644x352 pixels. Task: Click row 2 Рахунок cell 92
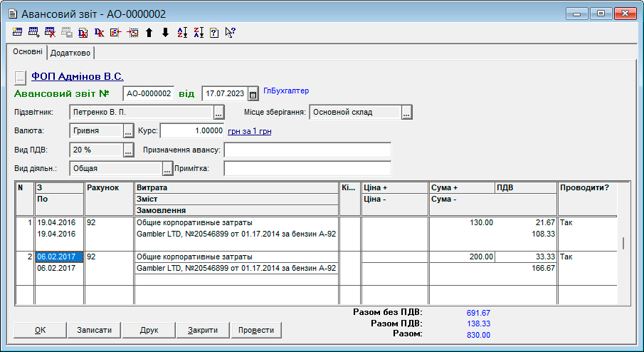coord(109,257)
